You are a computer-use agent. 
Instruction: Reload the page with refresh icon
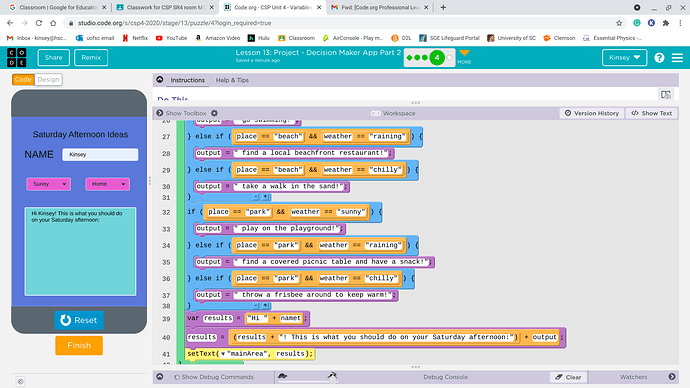(39, 23)
